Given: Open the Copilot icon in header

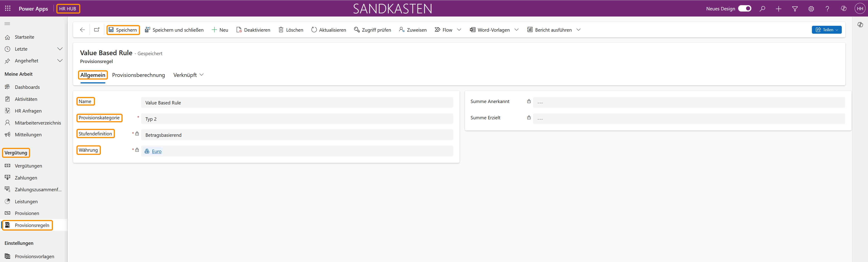Looking at the screenshot, I should click(844, 9).
